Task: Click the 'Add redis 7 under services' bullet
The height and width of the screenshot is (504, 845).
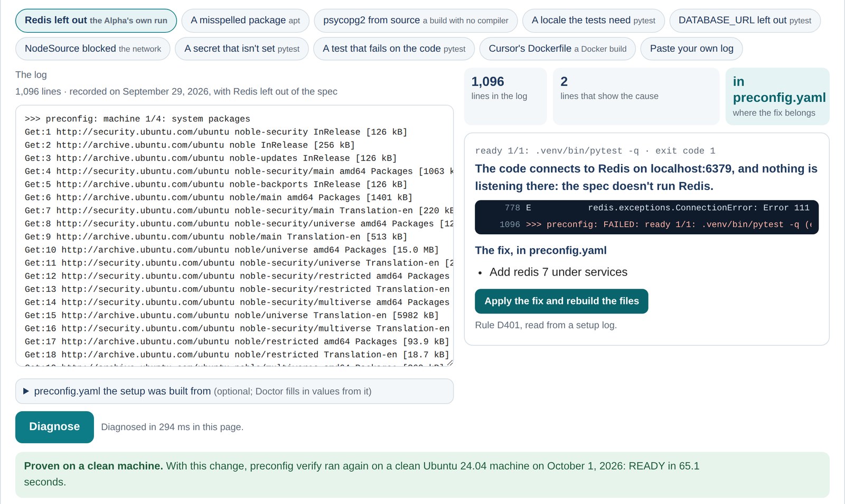Action: [558, 272]
